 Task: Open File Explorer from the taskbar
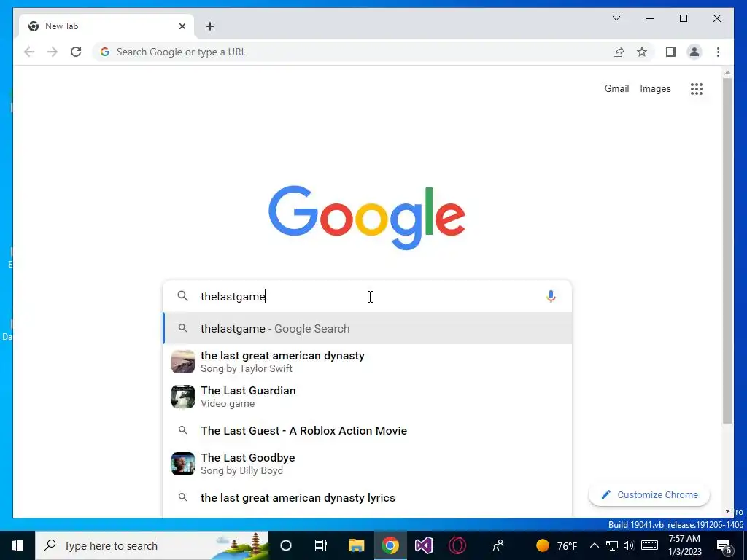coord(356,545)
